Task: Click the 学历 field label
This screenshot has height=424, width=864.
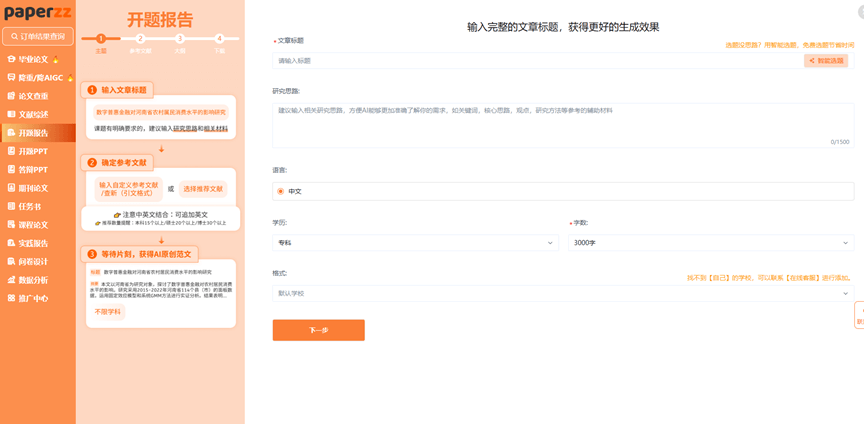Action: 279,223
